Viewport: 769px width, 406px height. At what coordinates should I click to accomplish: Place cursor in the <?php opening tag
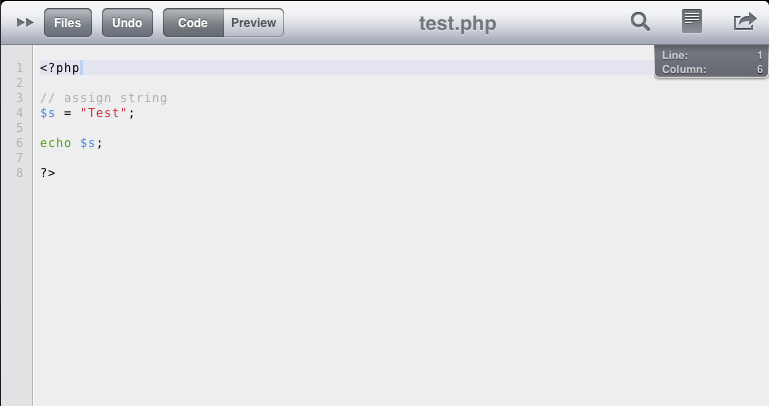point(59,68)
